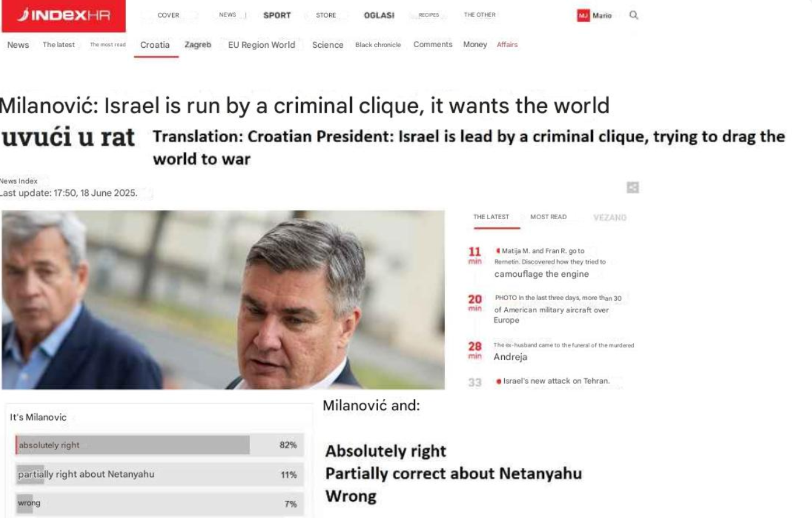This screenshot has width=812, height=518.
Task: Open story about American military aircraft
Action: tap(557, 309)
